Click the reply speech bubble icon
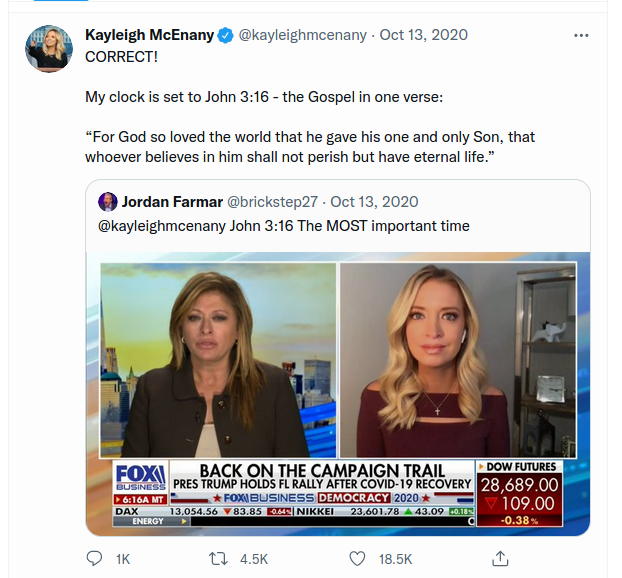 [95, 558]
